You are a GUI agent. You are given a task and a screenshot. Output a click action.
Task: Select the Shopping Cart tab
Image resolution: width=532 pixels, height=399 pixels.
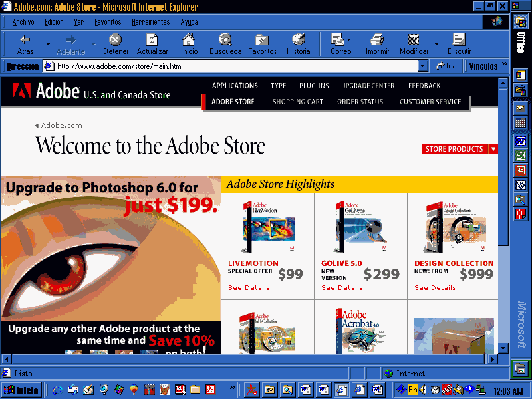pyautogui.click(x=297, y=102)
